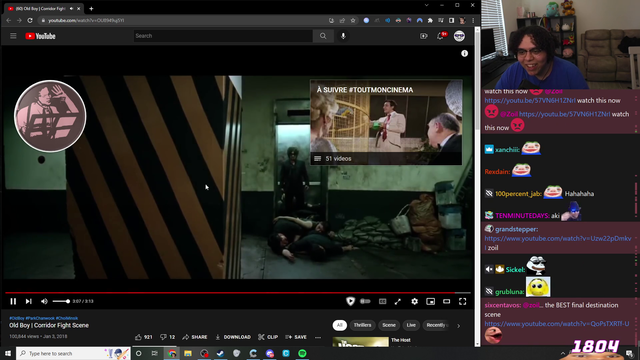Open more actions three-dot menu
Image resolution: width=640 pixels, height=360 pixels.
click(318, 337)
